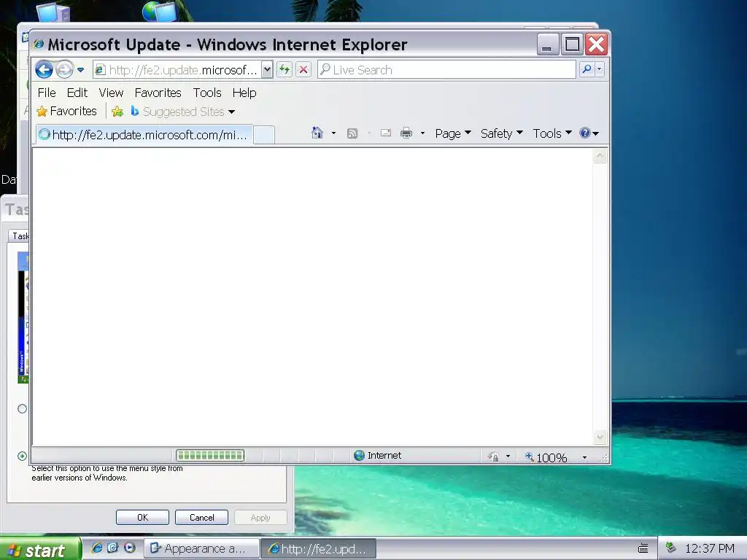747x560 pixels.
Task: Click the security padlock icon in status bar
Action: [x=493, y=456]
